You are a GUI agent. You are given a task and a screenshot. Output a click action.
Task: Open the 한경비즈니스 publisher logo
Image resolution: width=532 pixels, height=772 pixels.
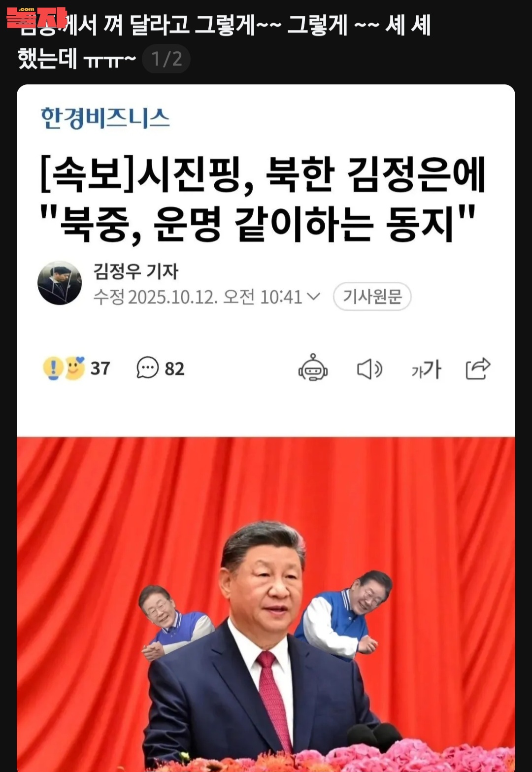(105, 118)
